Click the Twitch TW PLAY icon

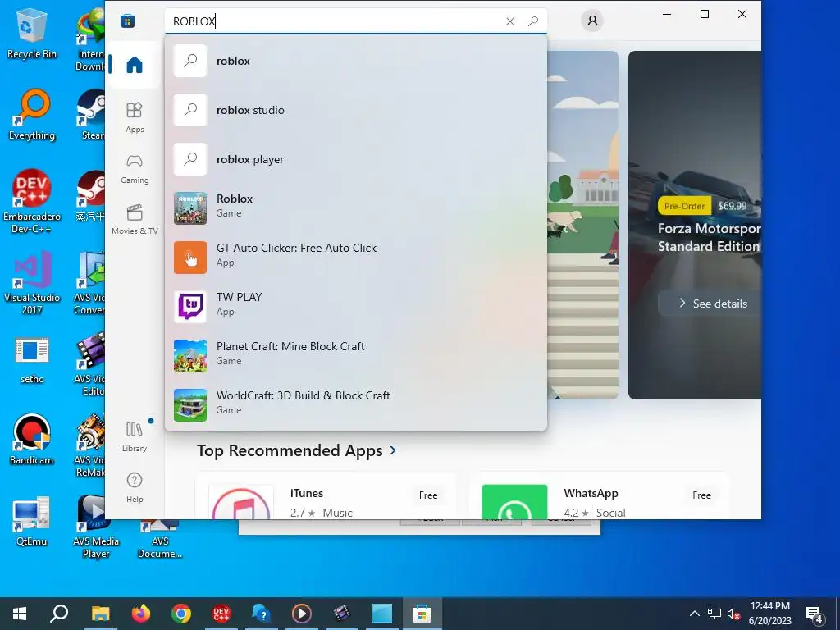(x=190, y=307)
